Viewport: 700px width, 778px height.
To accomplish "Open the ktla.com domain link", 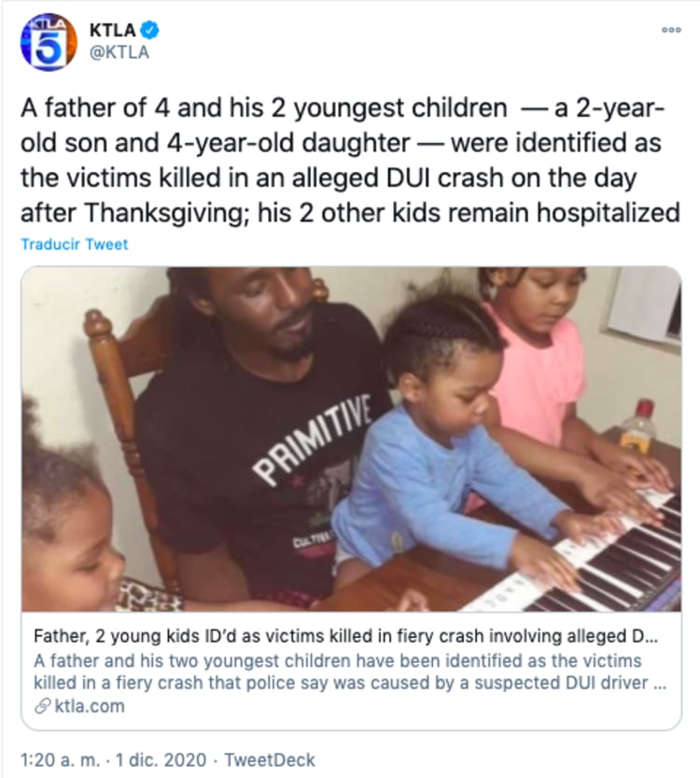I will (90, 706).
